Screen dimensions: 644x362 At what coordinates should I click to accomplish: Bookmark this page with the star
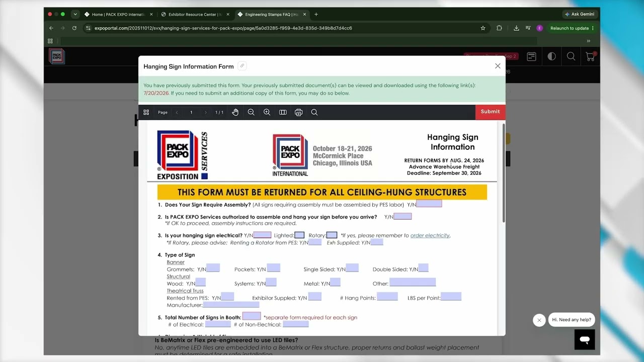coord(483,28)
